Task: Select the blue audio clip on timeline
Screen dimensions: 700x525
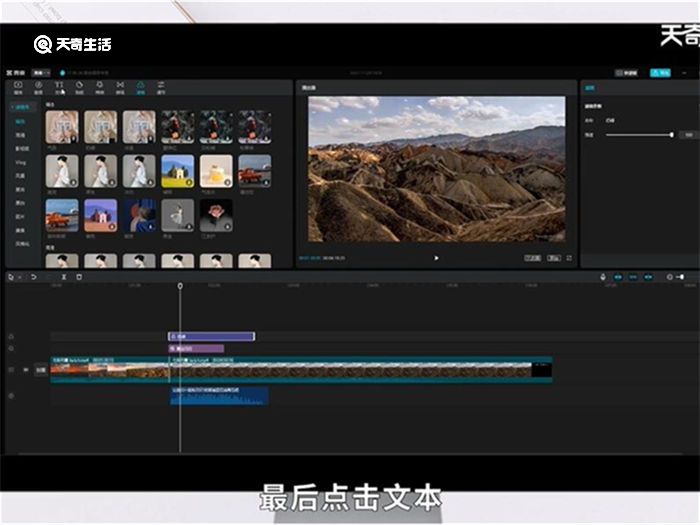Action: (x=219, y=396)
